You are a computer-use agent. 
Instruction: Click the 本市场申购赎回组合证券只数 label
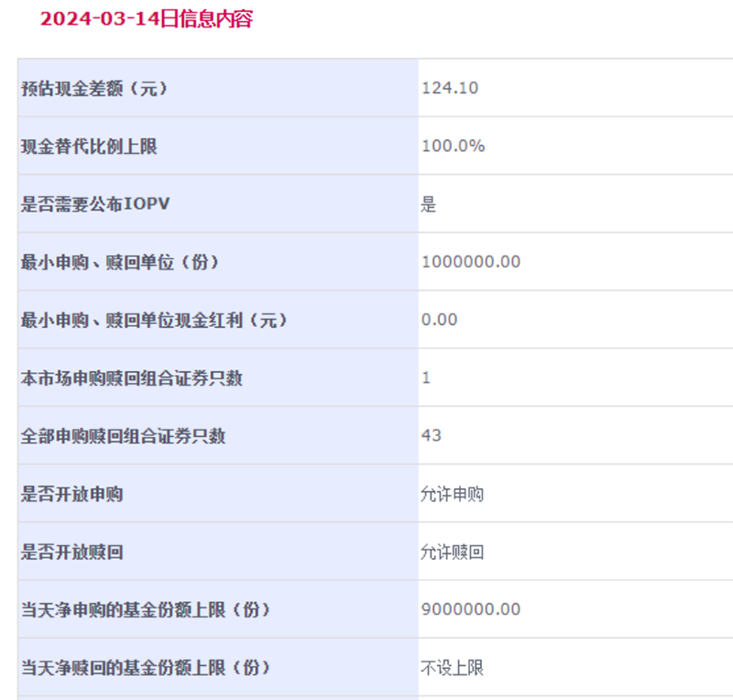[x=132, y=377]
